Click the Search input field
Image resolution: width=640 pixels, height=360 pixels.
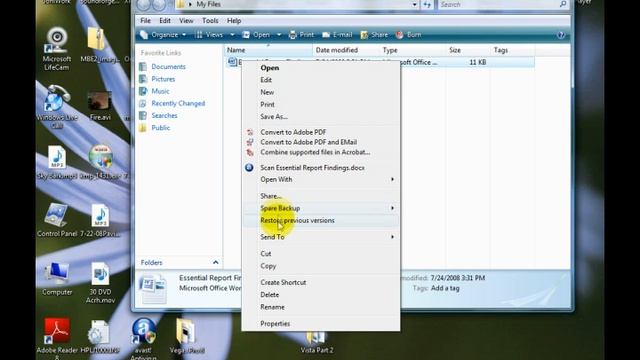498,4
